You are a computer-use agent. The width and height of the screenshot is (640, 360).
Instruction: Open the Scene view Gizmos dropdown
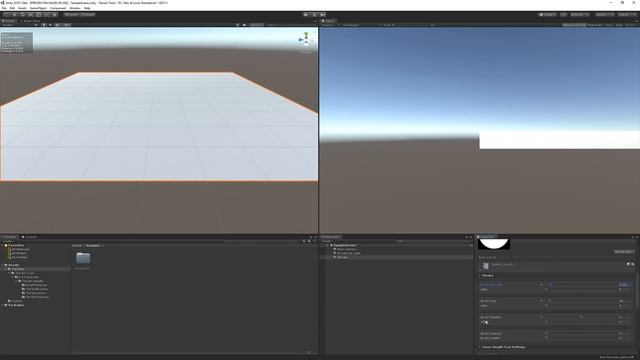coord(257,25)
